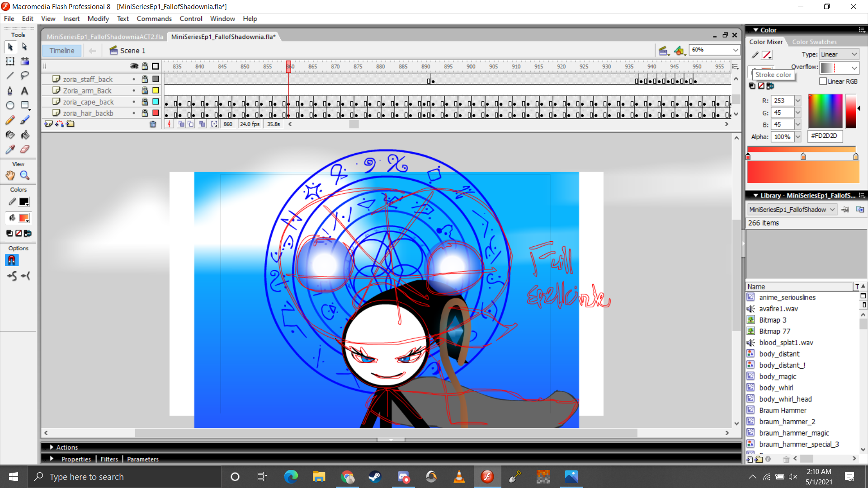This screenshot has height=488, width=868.
Task: Click the Timeline button
Action: coord(62,51)
